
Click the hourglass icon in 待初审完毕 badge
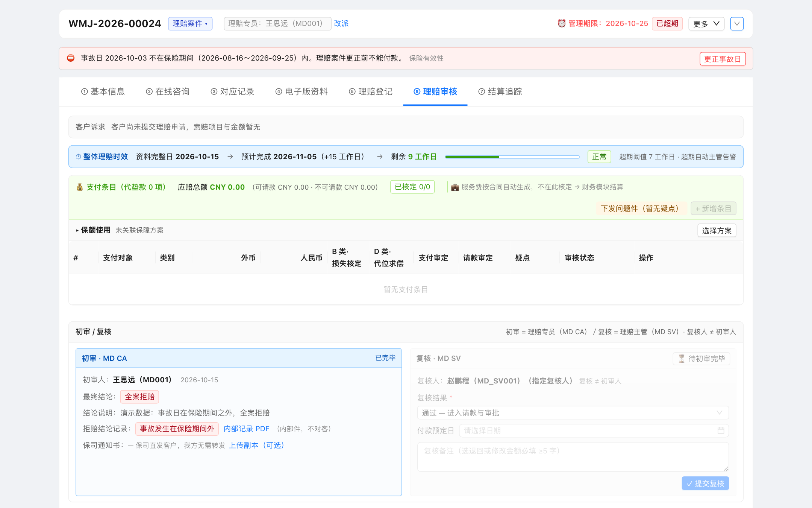(x=682, y=359)
